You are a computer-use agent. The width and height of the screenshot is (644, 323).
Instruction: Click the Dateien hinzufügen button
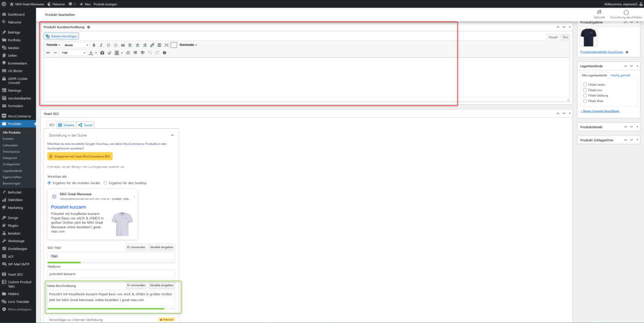(62, 36)
